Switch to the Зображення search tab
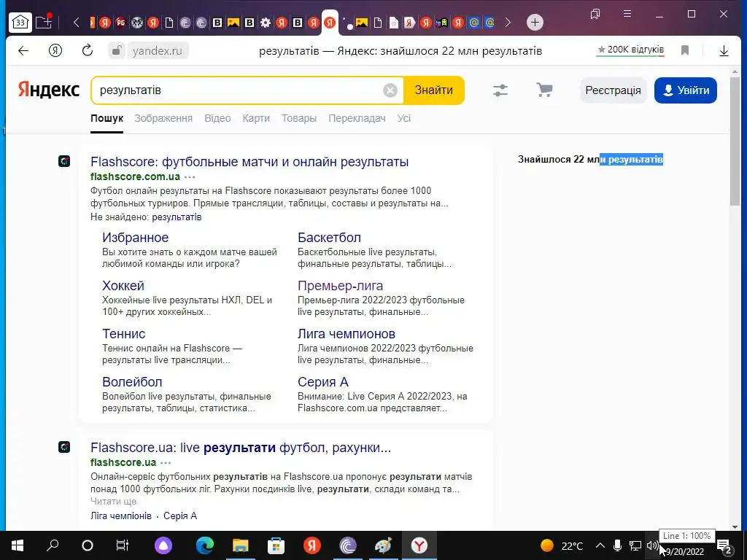The image size is (747, 560). [163, 118]
